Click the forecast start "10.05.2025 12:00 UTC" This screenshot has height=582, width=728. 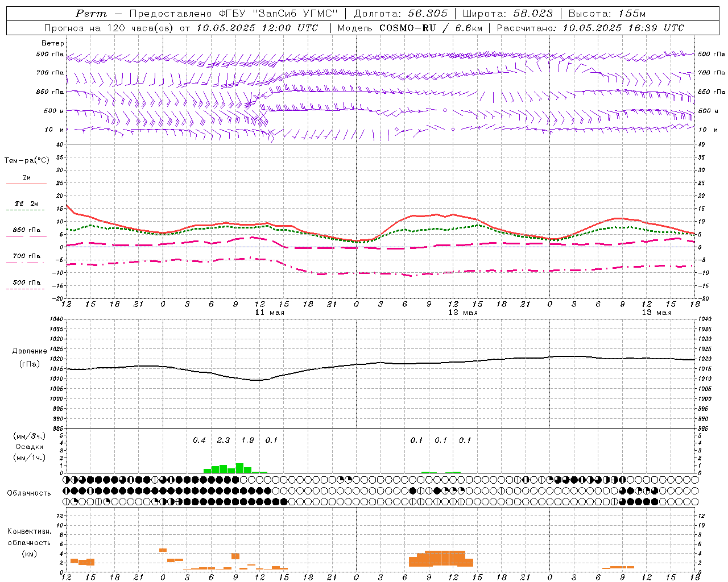[258, 28]
